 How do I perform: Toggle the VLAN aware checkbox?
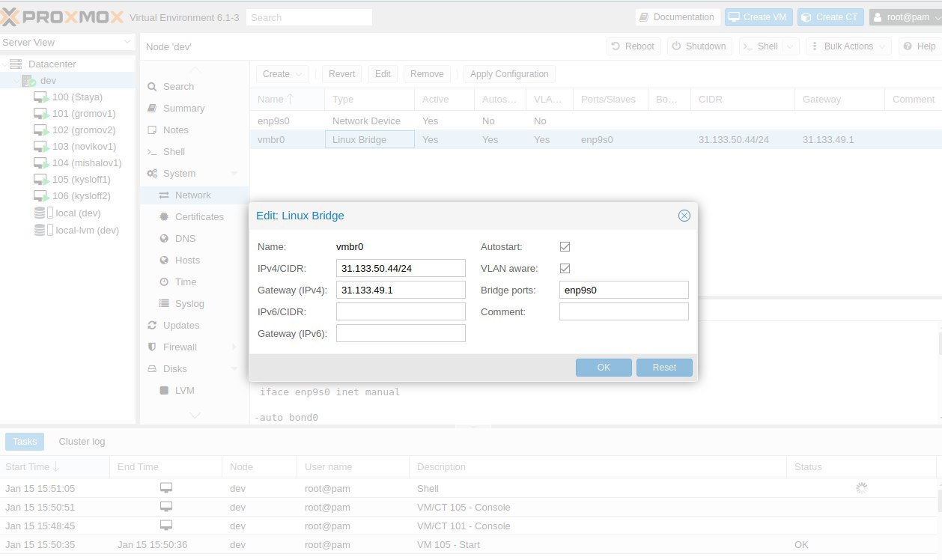[565, 268]
